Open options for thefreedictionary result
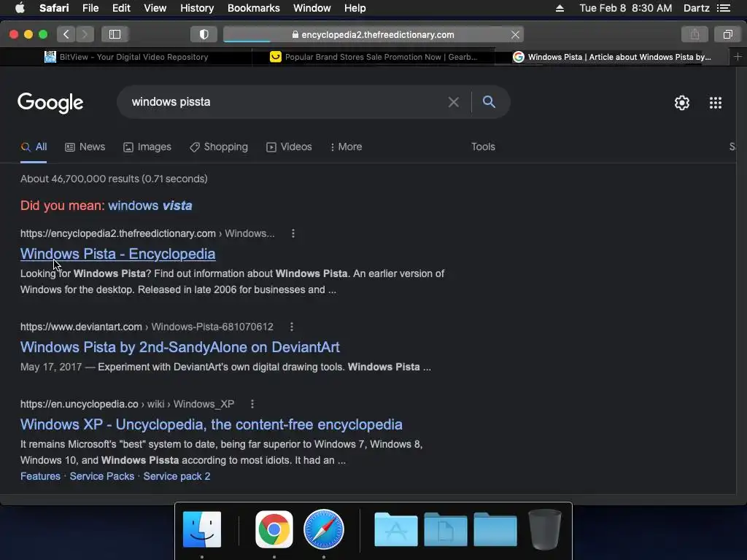This screenshot has height=560, width=747. 293,233
